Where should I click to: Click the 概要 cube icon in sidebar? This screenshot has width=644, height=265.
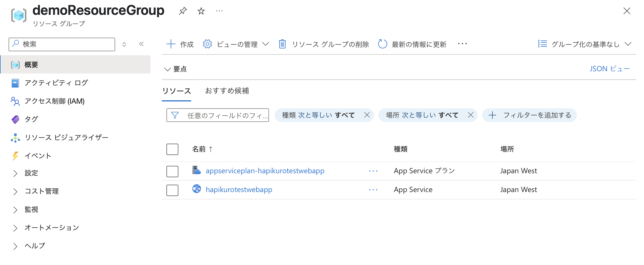pos(15,65)
